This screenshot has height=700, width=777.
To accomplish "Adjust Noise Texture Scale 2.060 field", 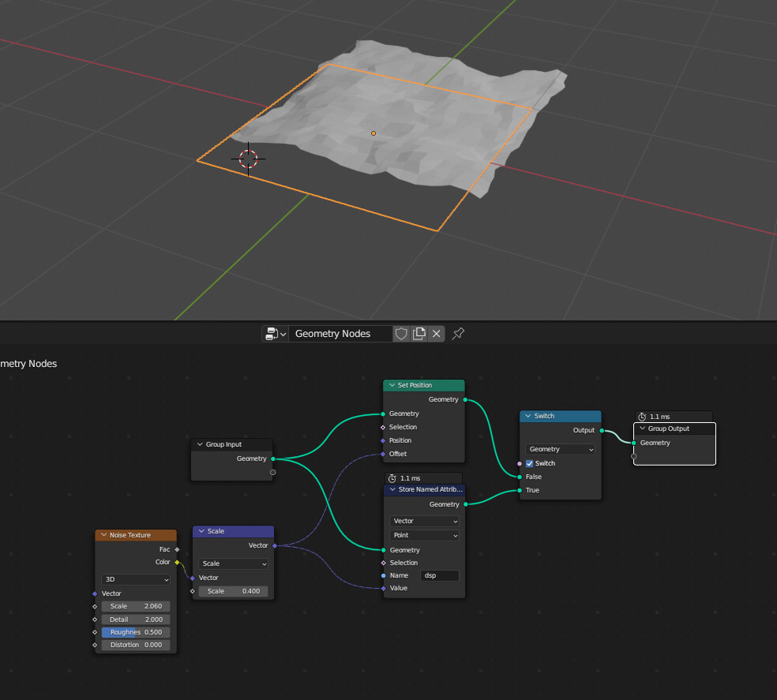I will (136, 606).
